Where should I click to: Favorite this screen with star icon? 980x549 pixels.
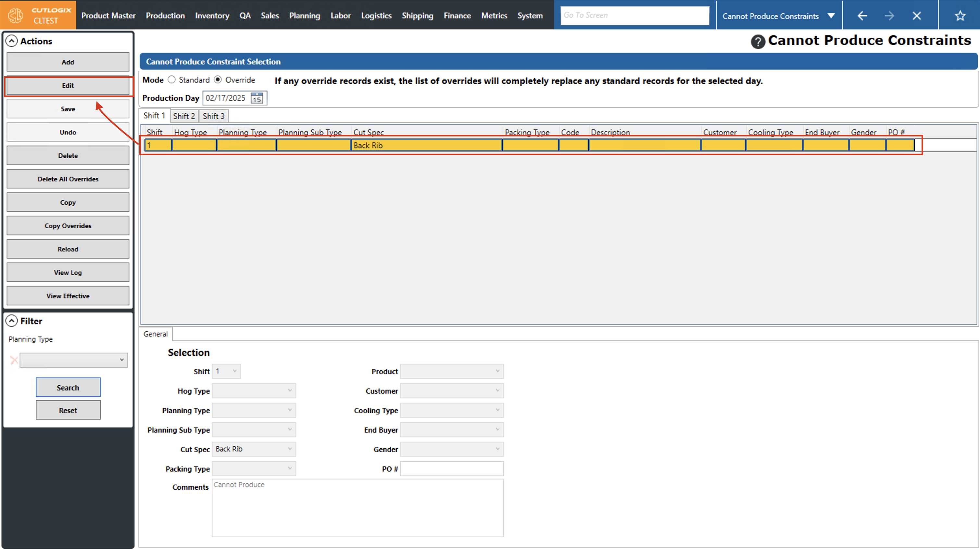coord(960,16)
